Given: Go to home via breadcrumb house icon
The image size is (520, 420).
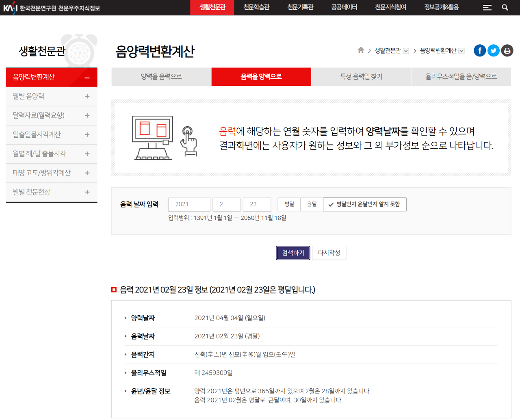Looking at the screenshot, I should [361, 50].
